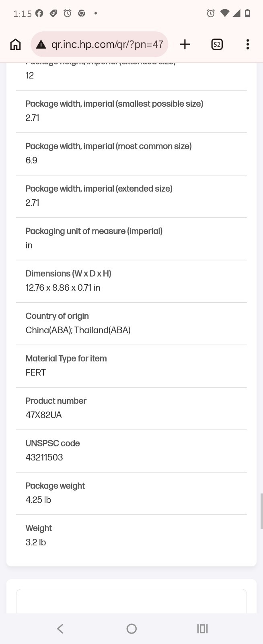263x644 pixels.
Task: Click the qr.inc.hp.com address bar
Action: [99, 44]
